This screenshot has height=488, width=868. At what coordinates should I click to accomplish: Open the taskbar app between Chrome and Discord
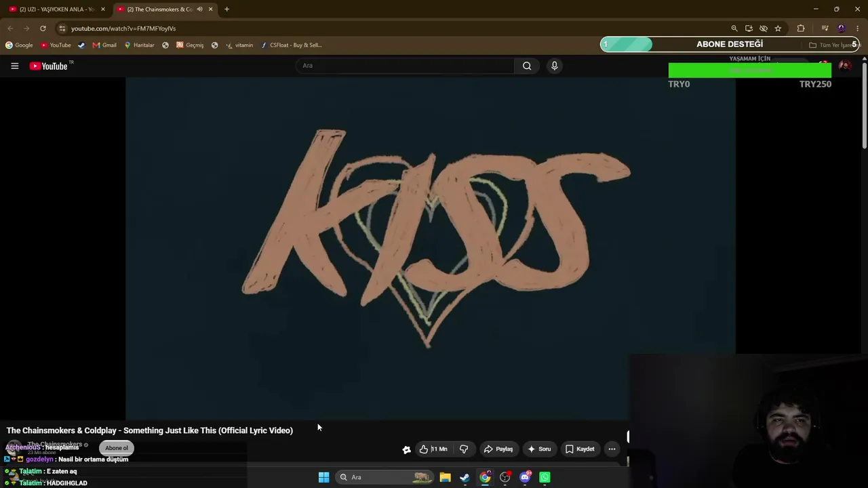pos(505,477)
